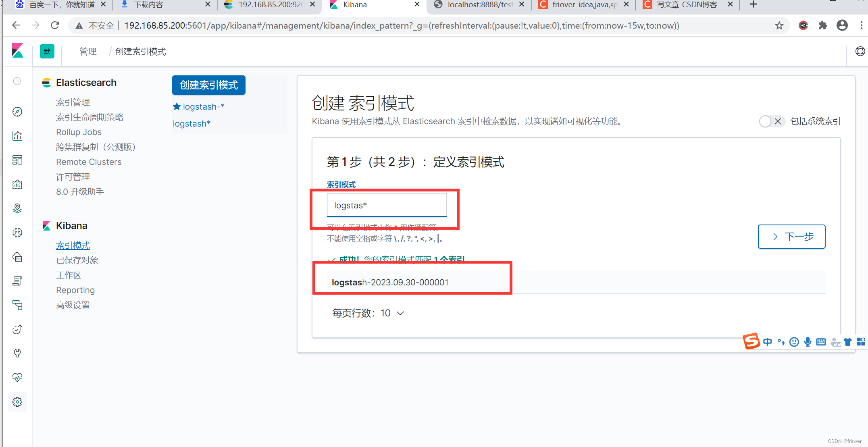Open browser extensions puzzle icon
This screenshot has height=447, width=868.
(823, 25)
